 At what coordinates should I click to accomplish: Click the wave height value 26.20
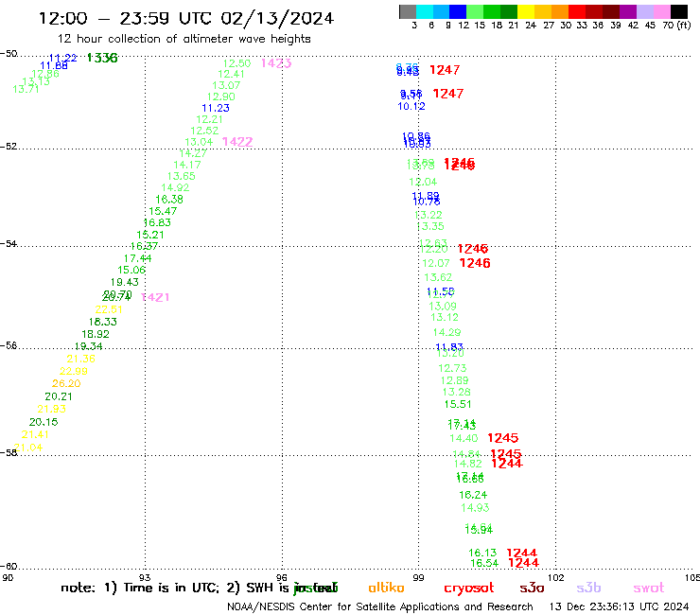coord(66,383)
